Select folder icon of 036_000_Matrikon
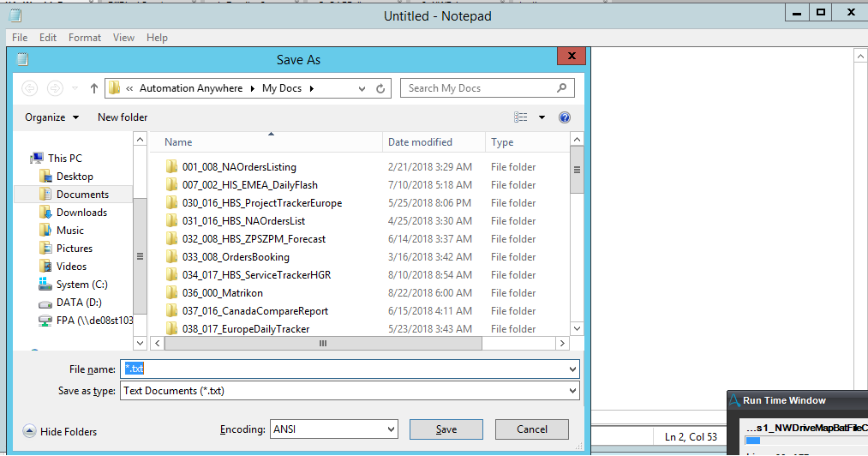This screenshot has height=456, width=868. click(171, 293)
